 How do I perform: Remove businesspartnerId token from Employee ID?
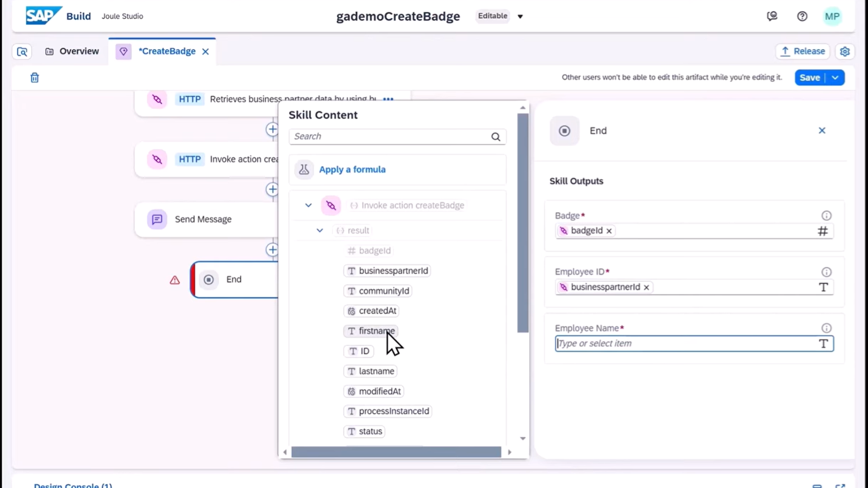tap(646, 287)
